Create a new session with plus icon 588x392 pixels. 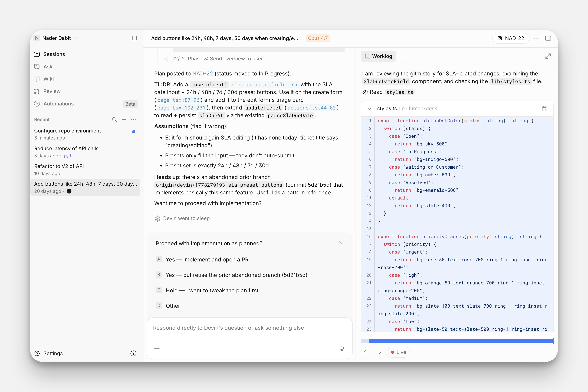coord(124,119)
